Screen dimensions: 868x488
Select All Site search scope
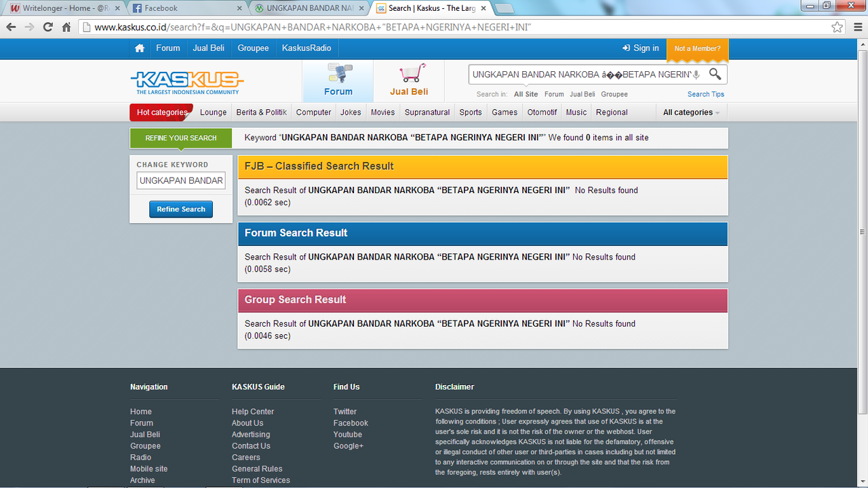(526, 94)
